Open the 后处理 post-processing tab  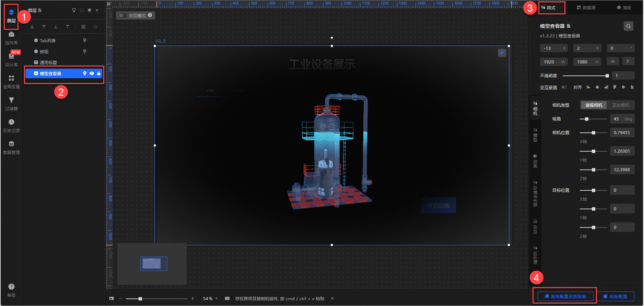535,255
